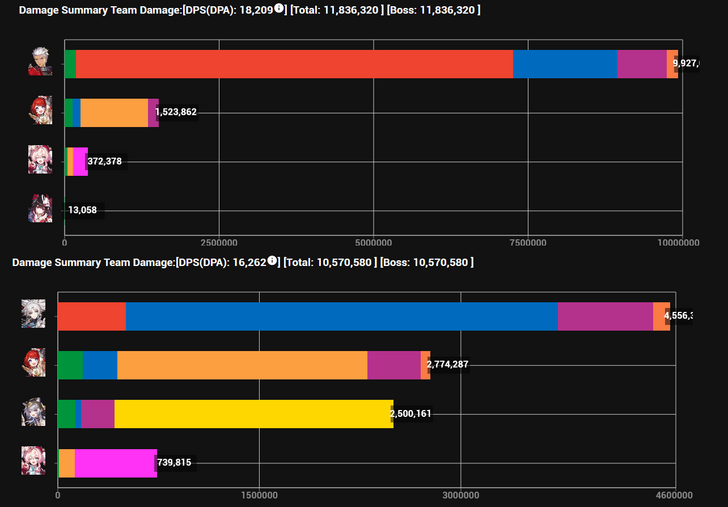
Task: Click the 13,058 damage value label
Action: (x=82, y=210)
